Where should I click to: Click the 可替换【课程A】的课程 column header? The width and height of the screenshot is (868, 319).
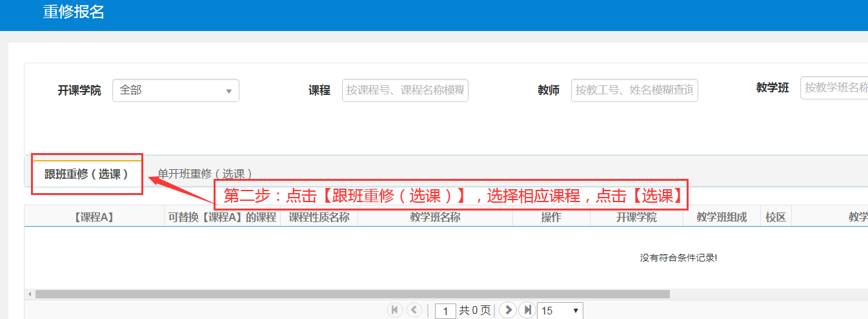[x=222, y=217]
